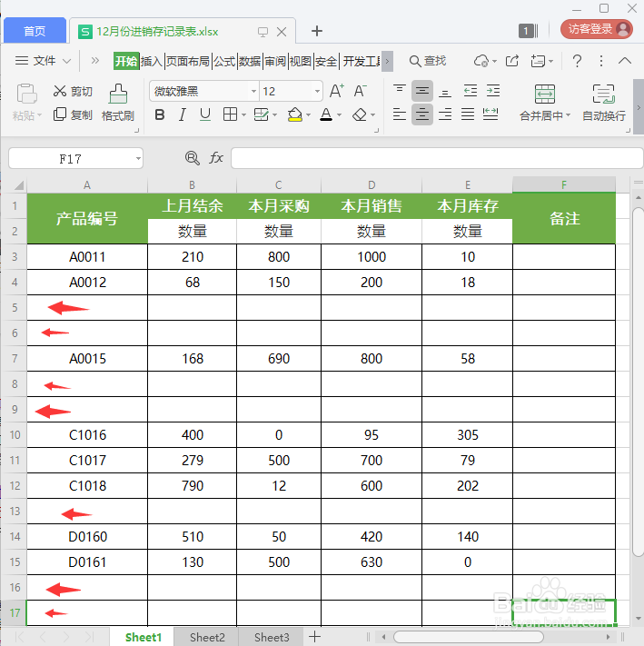Expand the font color dropdown arrow
This screenshot has width=644, height=646.
[340, 115]
